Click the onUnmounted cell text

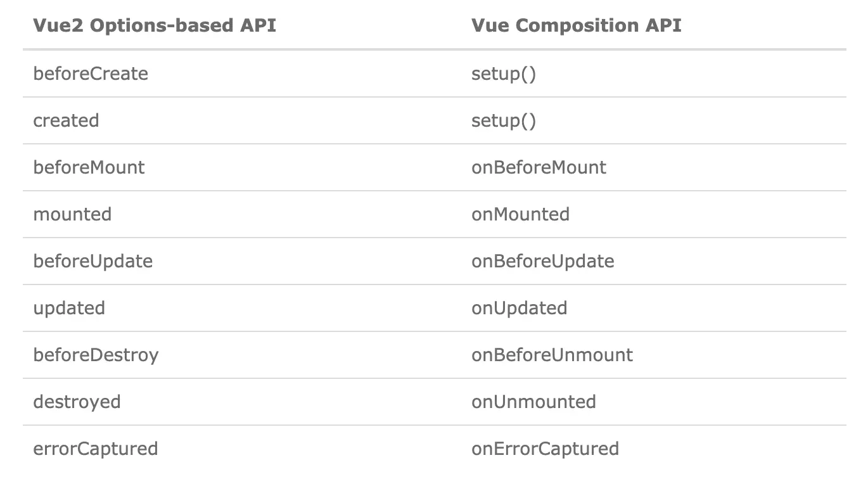point(533,402)
